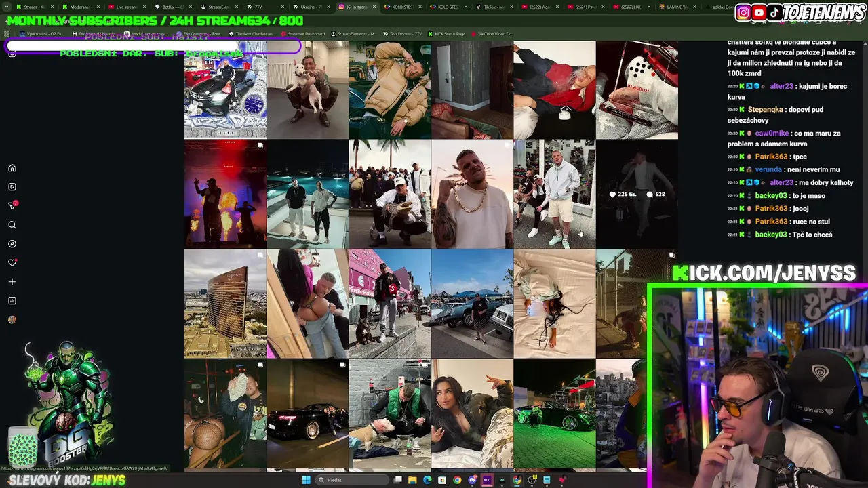Open the car album cover post
Viewport: 868px width, 488px height.
pos(225,89)
